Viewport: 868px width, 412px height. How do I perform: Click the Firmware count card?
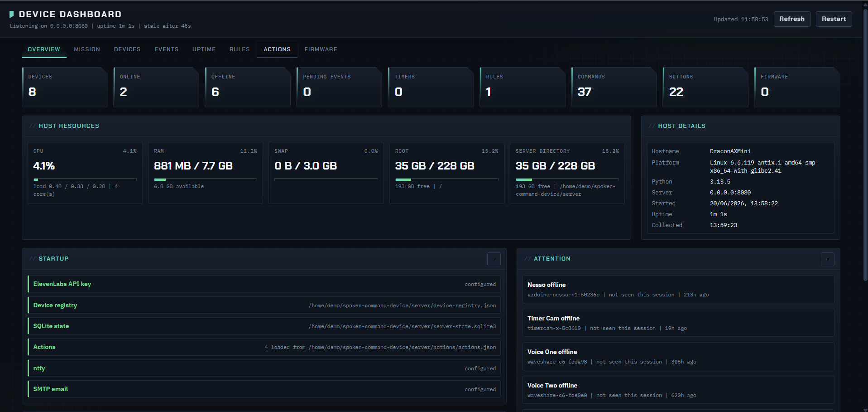[x=797, y=87]
